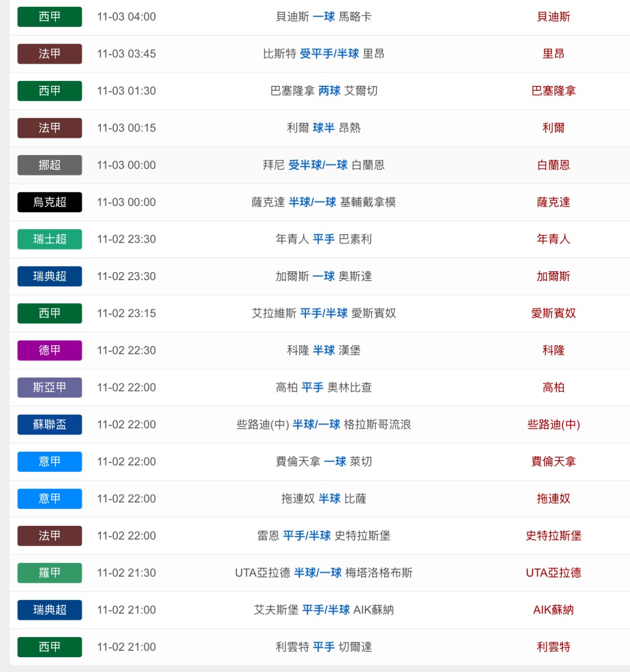Click the red AIK蘇納 pick
The height and width of the screenshot is (672, 630).
click(553, 610)
